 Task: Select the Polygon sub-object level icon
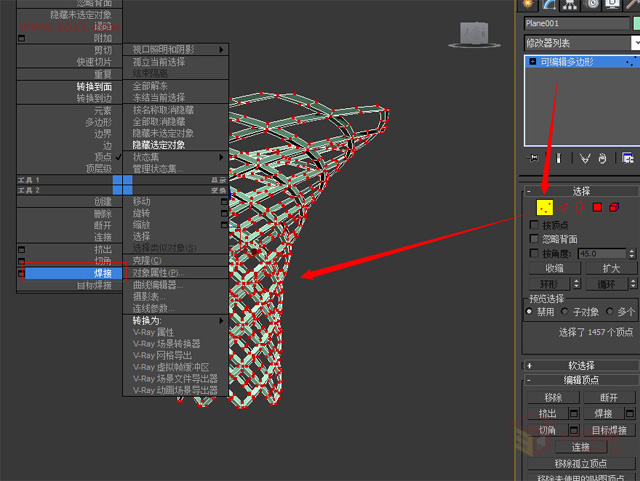pos(597,207)
